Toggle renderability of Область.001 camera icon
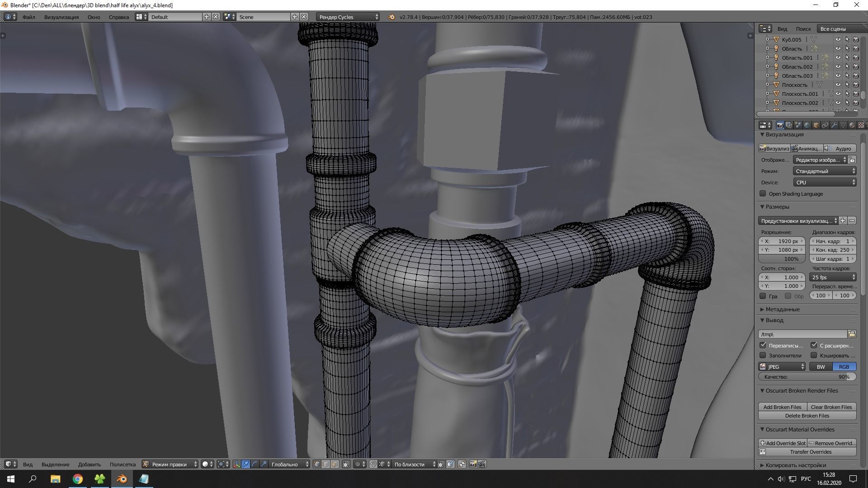Image resolution: width=868 pixels, height=488 pixels. pos(856,57)
